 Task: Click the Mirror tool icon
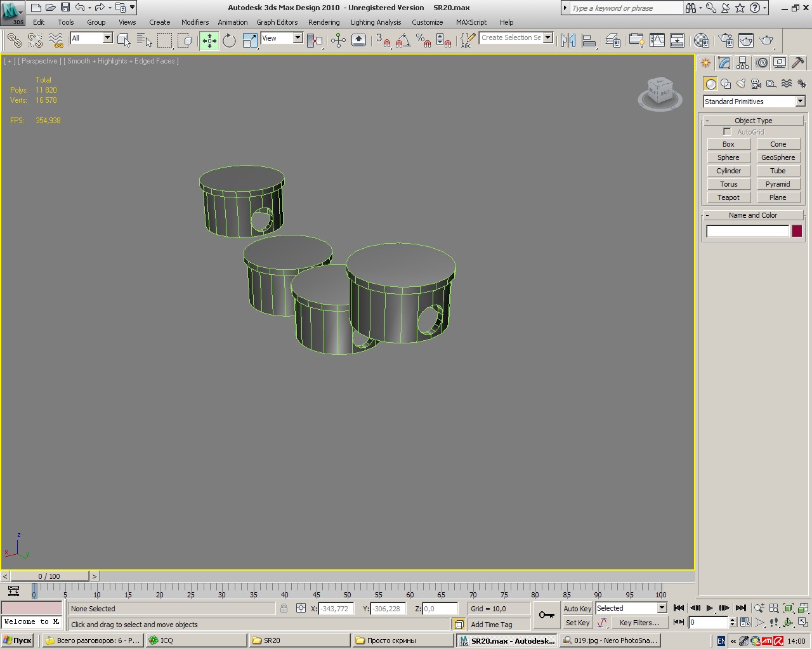tap(568, 41)
